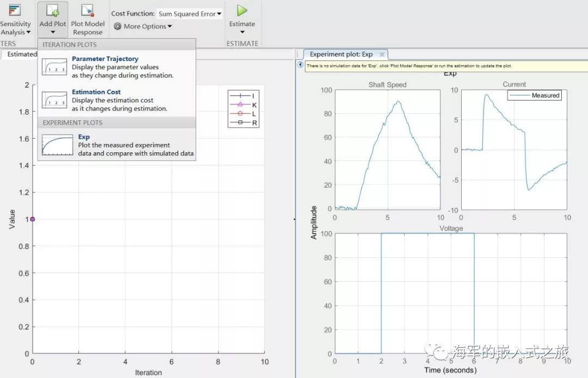Click the Plot Model Response icon
588x378 pixels.
click(88, 10)
